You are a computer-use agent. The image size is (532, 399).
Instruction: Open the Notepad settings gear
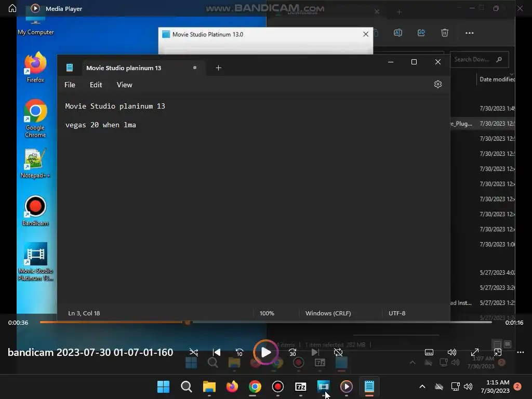438,84
